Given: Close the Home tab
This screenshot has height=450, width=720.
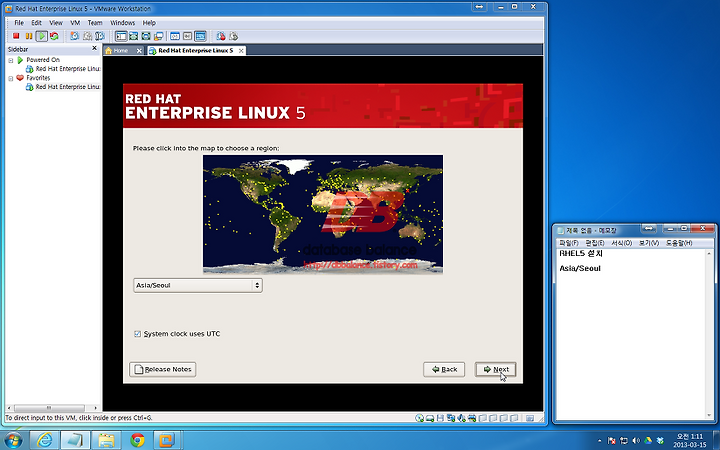Looking at the screenshot, I should coord(139,51).
